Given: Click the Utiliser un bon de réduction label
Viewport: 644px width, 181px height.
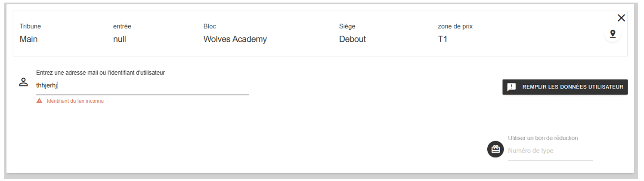Looking at the screenshot, I should pos(542,138).
